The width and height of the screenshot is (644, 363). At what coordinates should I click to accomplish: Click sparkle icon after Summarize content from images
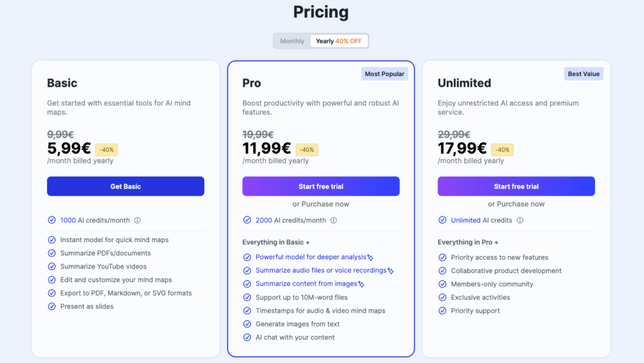(361, 284)
